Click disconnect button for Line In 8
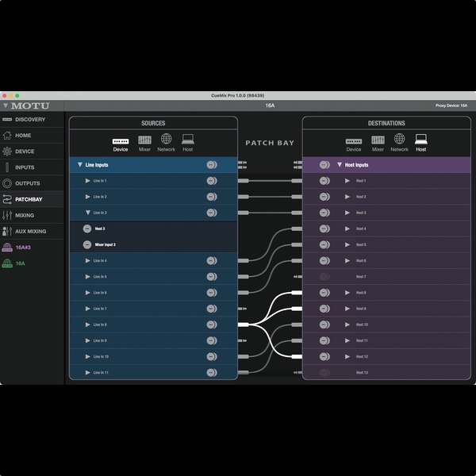 click(212, 324)
